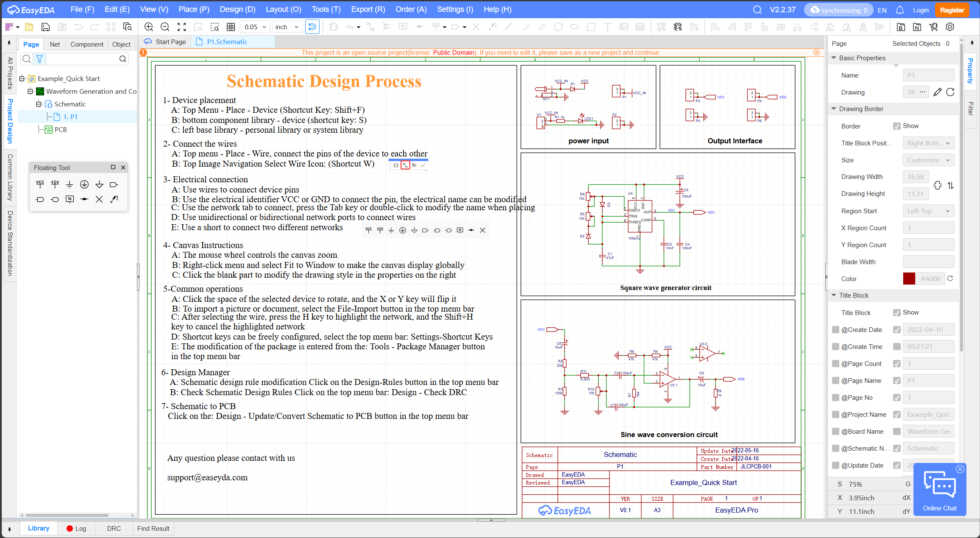980x538 pixels.
Task: Place ground symbol from Floating Tool
Action: 70,184
